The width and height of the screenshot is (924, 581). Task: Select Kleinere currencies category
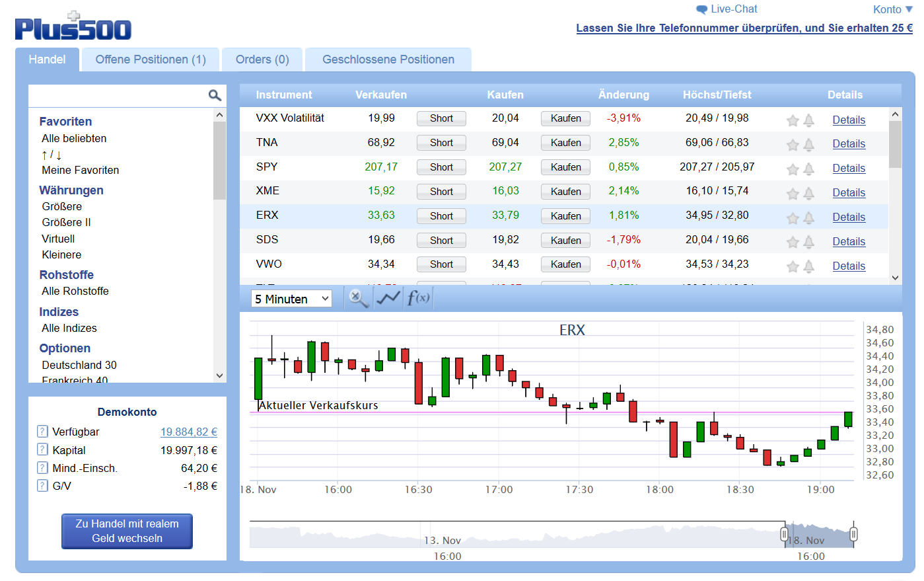coord(61,254)
